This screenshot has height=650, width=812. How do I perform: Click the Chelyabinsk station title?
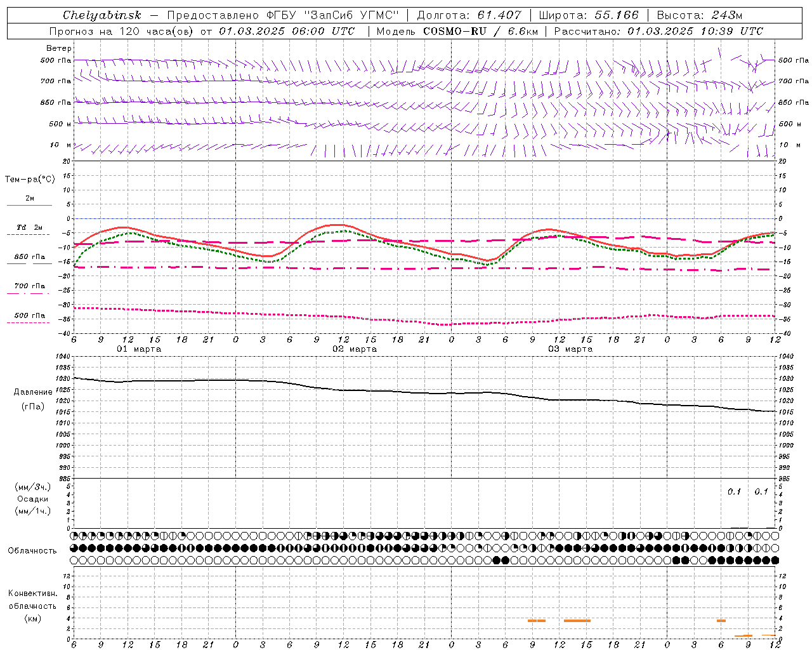(x=101, y=15)
